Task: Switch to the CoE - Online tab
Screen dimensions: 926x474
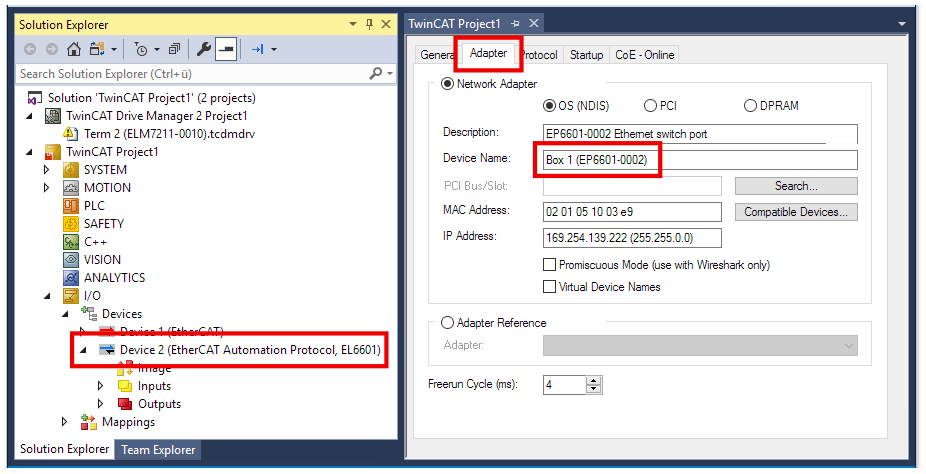Action: (644, 55)
